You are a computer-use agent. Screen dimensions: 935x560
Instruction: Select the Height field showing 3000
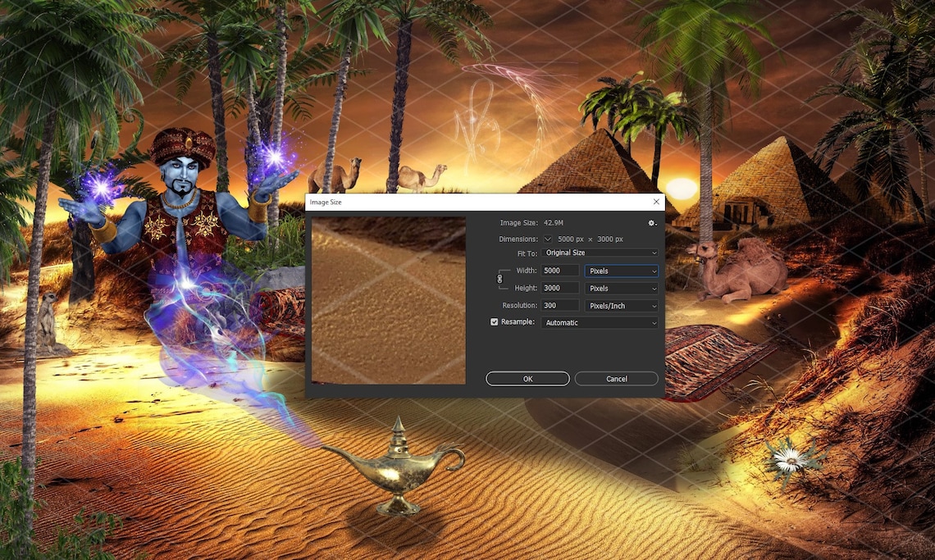pos(559,288)
